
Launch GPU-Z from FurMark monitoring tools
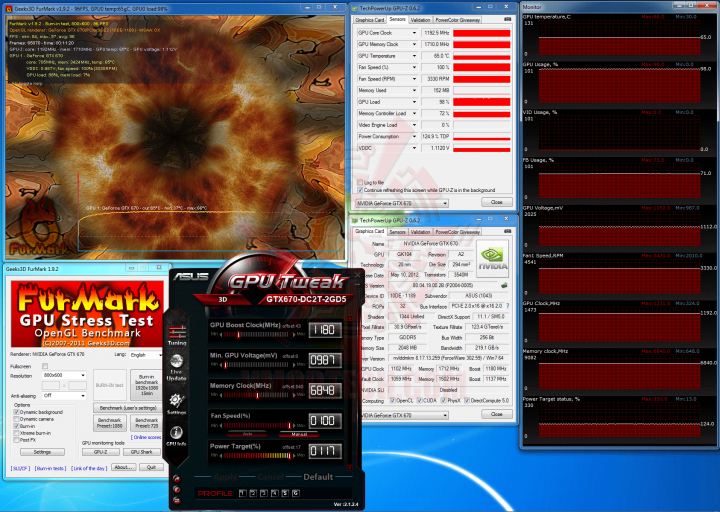tap(101, 452)
